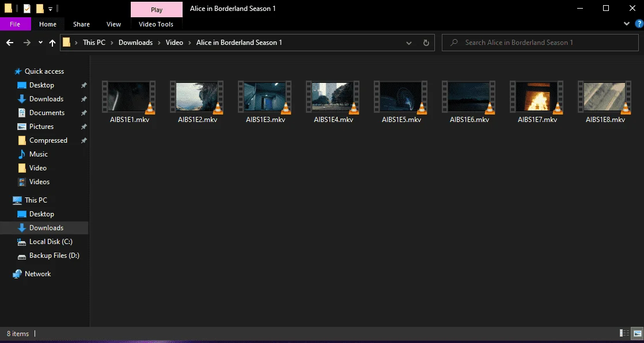Open Documents in the navigation pane

click(47, 113)
